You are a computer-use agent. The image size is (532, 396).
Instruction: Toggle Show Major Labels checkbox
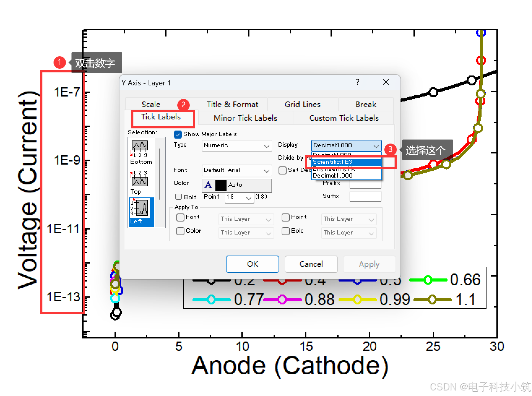coord(178,134)
